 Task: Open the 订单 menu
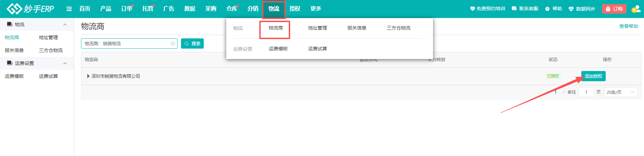pos(127,9)
